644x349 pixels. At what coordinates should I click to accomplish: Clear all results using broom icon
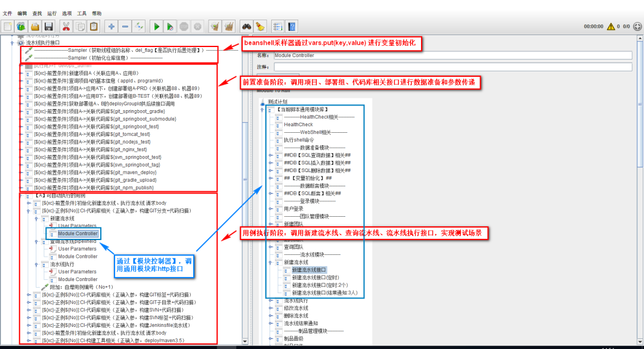click(x=229, y=26)
